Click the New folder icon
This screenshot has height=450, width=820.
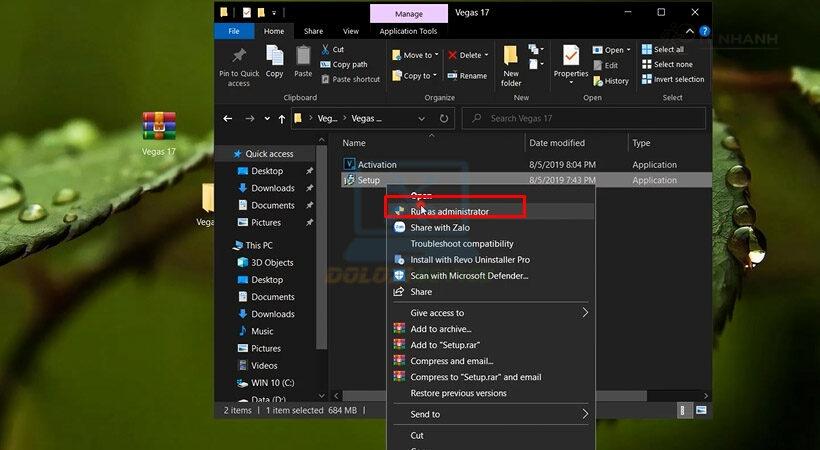pos(511,63)
